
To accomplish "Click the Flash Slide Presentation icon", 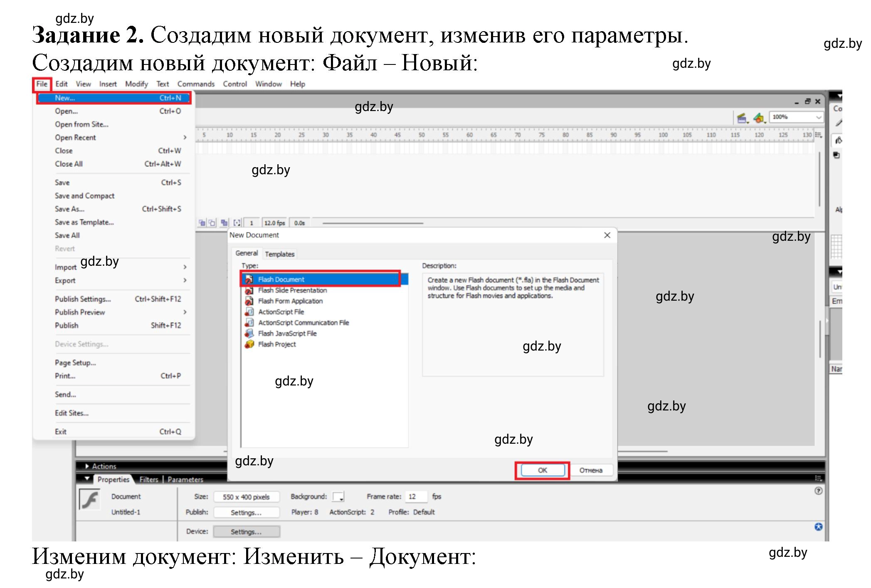I will [249, 290].
